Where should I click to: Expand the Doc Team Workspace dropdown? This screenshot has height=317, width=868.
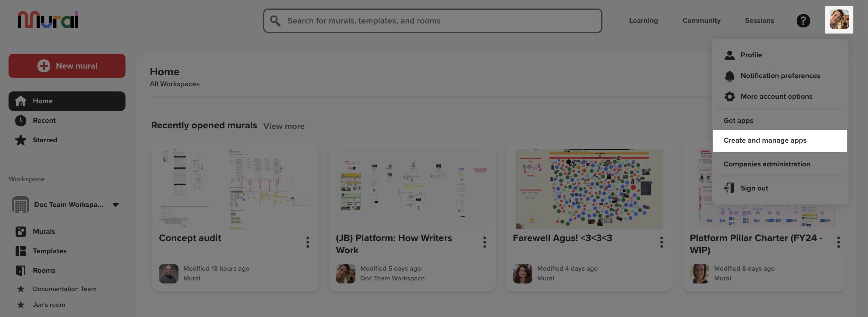(x=115, y=204)
